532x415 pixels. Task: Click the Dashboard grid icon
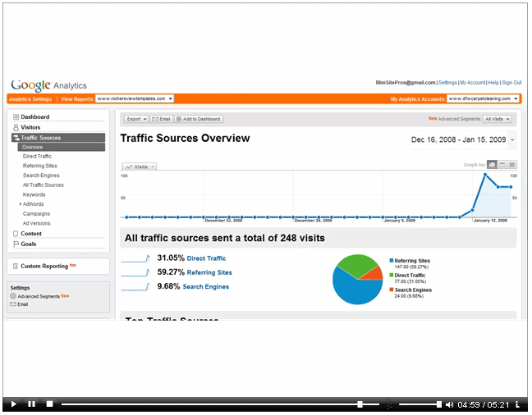click(x=16, y=117)
